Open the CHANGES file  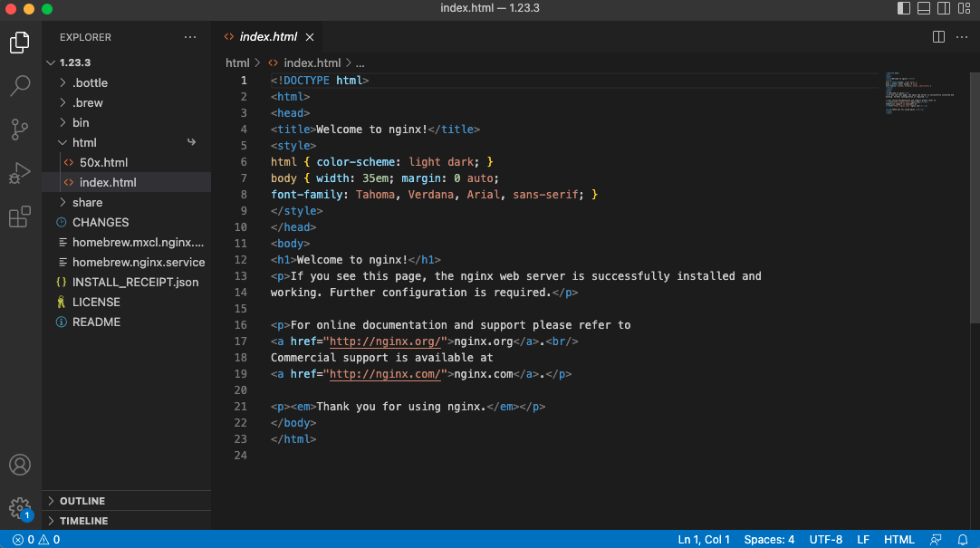coord(126,223)
